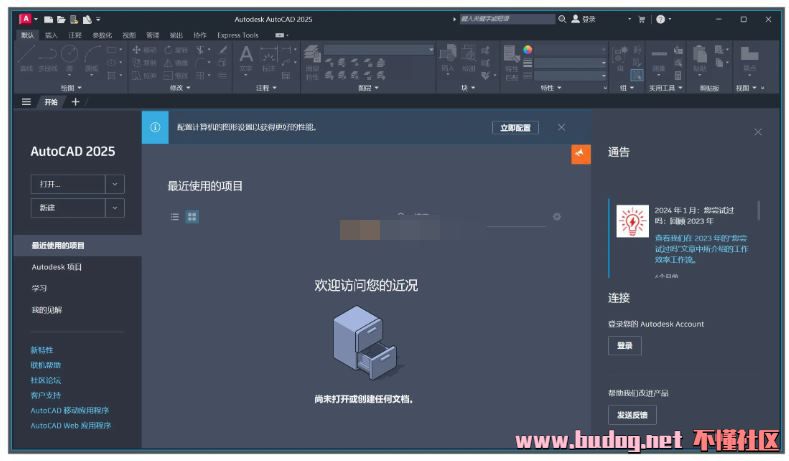789x461 pixels.
Task: Open the AutoCAD Web 应用程序 link
Action: click(x=70, y=426)
